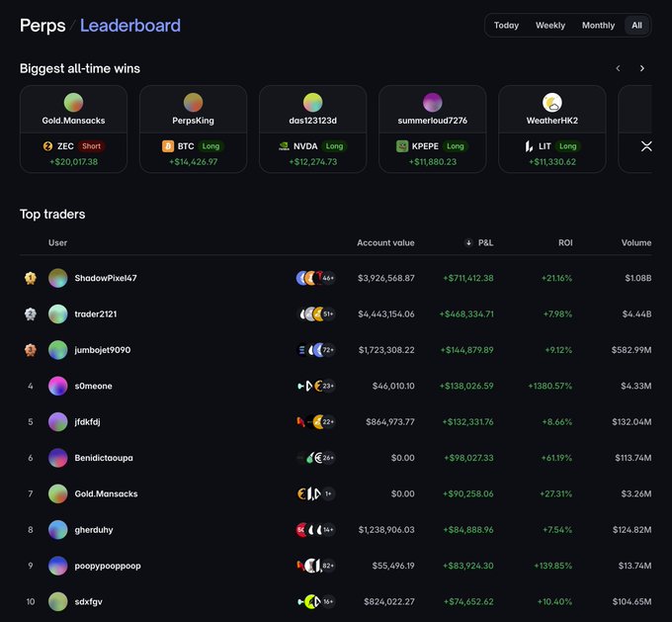The height and width of the screenshot is (622, 672).
Task: Switch to the Weekly tab
Action: click(550, 26)
